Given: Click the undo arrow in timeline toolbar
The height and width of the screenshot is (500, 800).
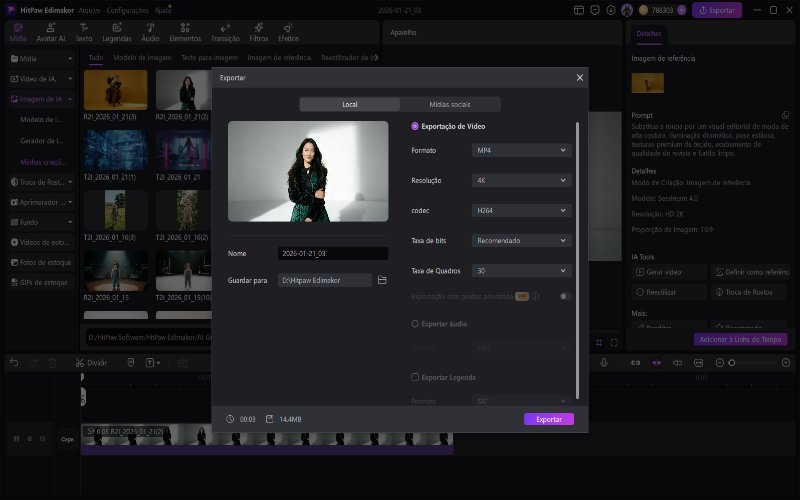Looking at the screenshot, I should pos(14,363).
